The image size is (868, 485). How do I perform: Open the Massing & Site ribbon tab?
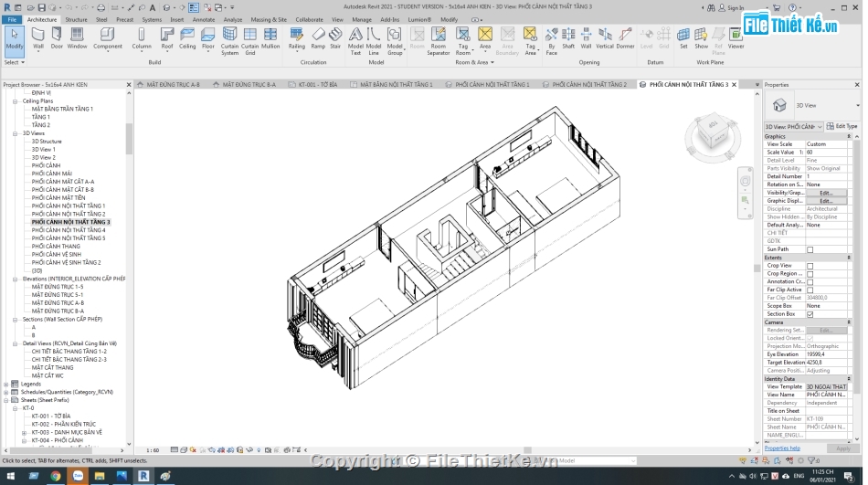click(x=269, y=19)
